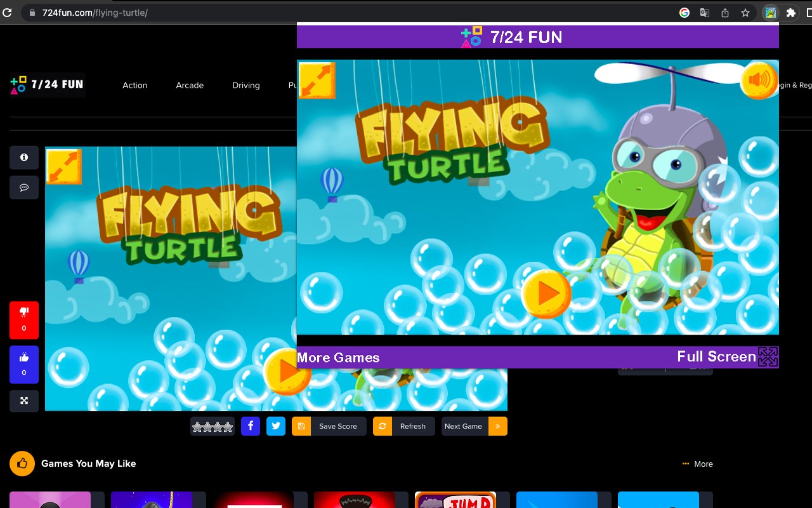This screenshot has height=508, width=812.
Task: Click the orange double-arrow beside Next Game
Action: (x=498, y=426)
